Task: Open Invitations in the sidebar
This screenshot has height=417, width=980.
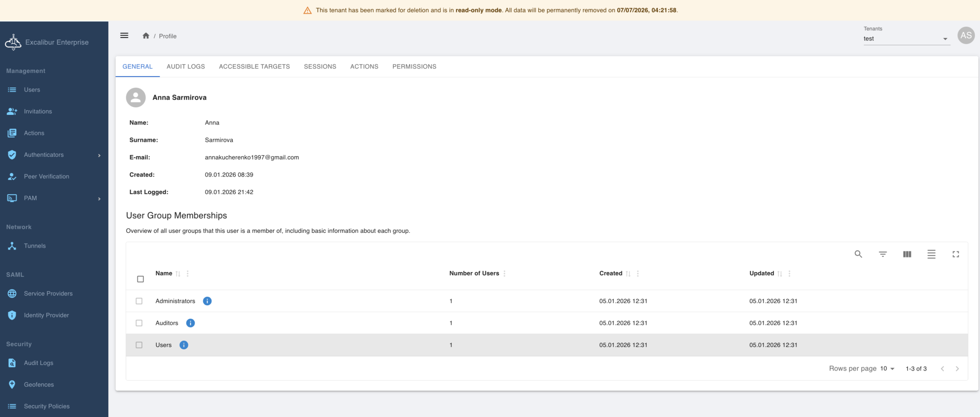Action: (38, 111)
